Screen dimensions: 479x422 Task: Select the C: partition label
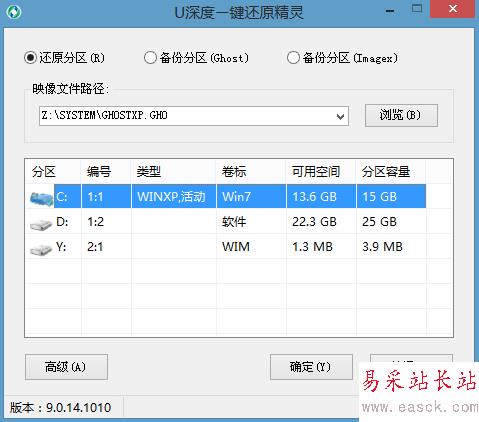pos(62,197)
